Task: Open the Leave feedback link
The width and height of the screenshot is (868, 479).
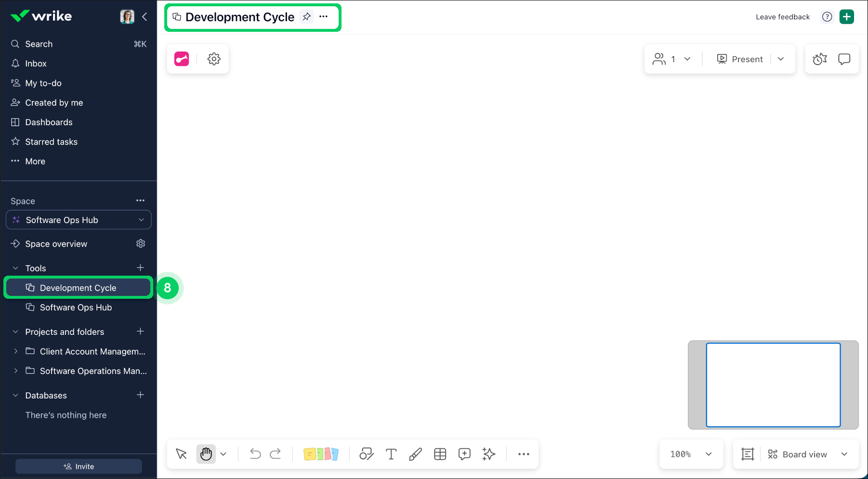Action: [x=782, y=16]
